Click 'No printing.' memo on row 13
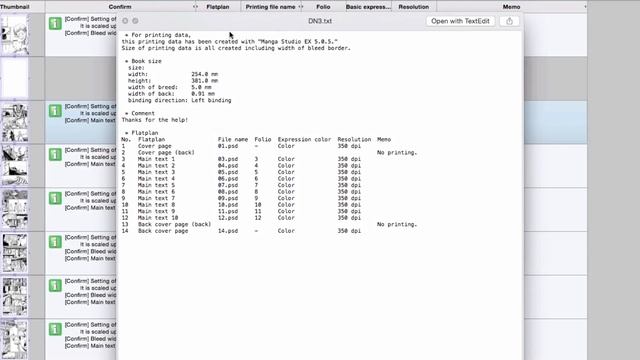The image size is (640, 360). pos(397,224)
